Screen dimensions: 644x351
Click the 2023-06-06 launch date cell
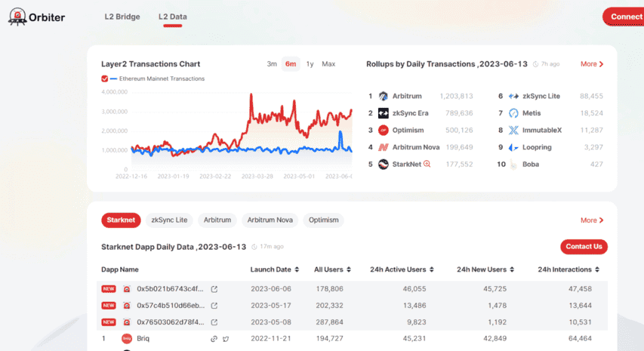(271, 289)
